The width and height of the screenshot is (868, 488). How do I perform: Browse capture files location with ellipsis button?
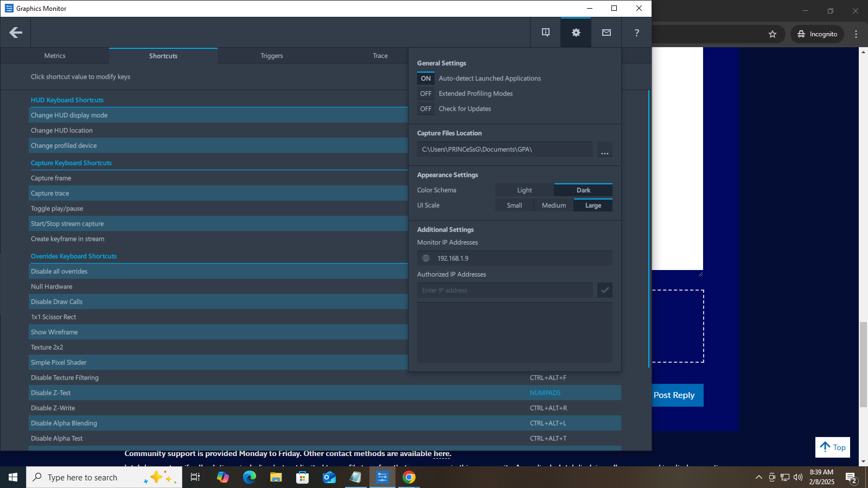point(604,150)
